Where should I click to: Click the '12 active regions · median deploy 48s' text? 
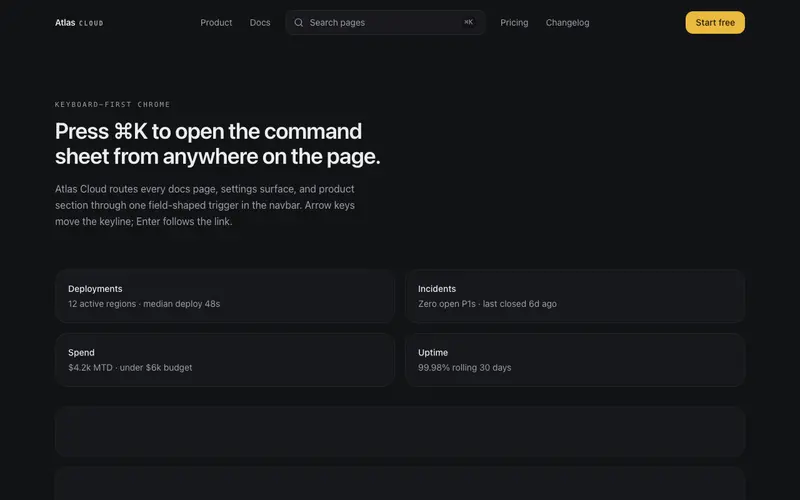(x=144, y=304)
